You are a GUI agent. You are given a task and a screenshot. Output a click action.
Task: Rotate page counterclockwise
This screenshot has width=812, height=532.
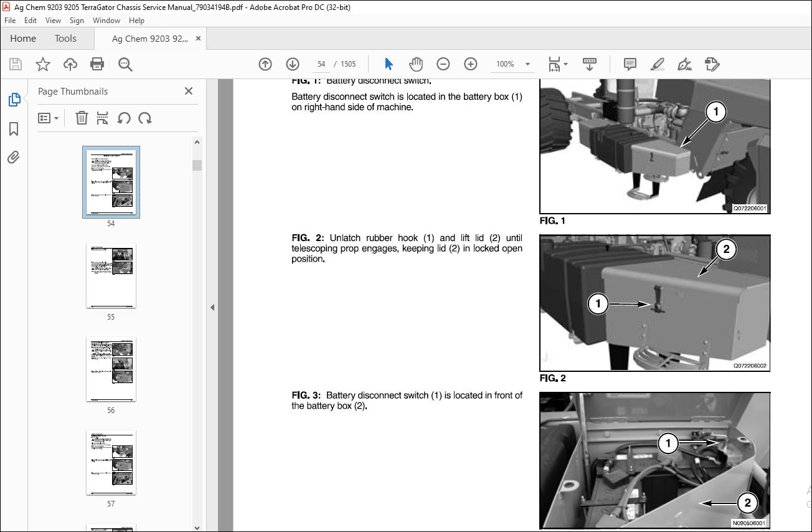tap(124, 118)
